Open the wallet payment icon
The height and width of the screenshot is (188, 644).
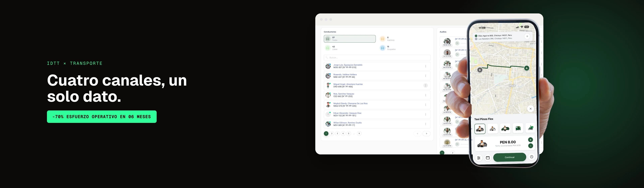(488, 158)
